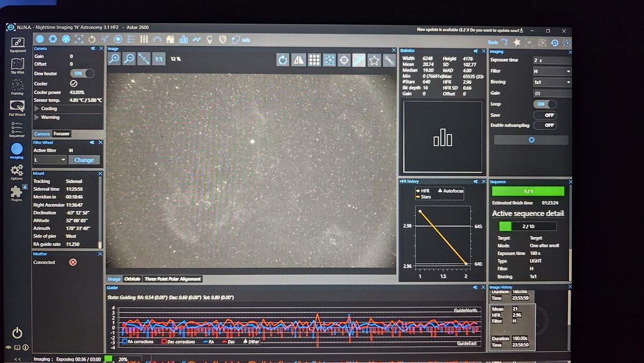Open the Sky Atlas section

click(18, 66)
